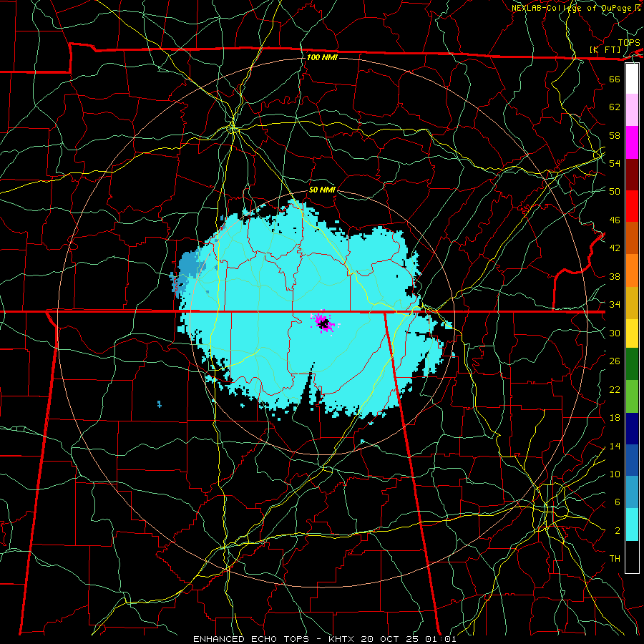Click the small isolated blue echo southwest of radar
644x644 pixels.
[160, 404]
